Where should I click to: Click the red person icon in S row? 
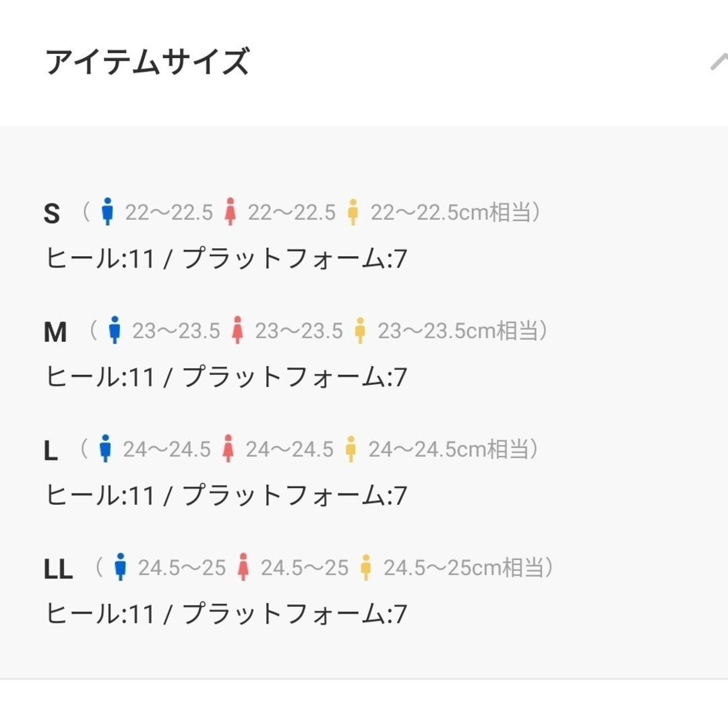pos(231,212)
